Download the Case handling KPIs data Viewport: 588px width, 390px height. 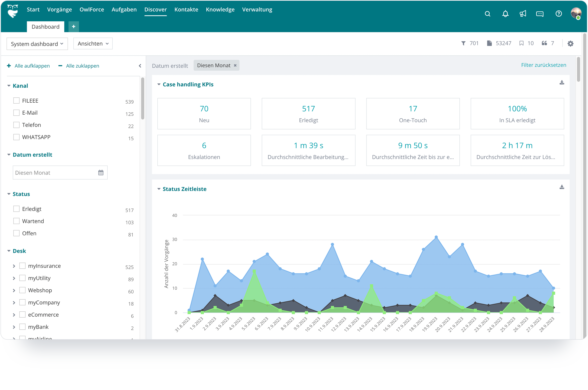pos(562,83)
